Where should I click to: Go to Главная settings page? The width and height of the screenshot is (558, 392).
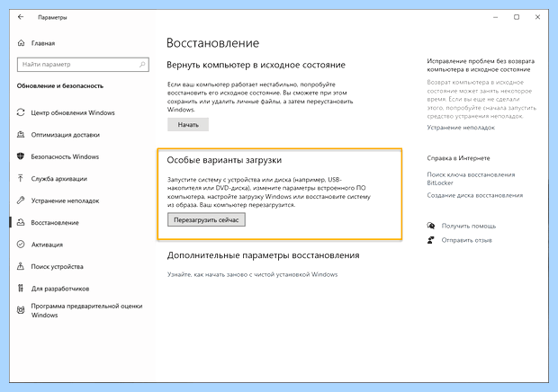click(43, 43)
